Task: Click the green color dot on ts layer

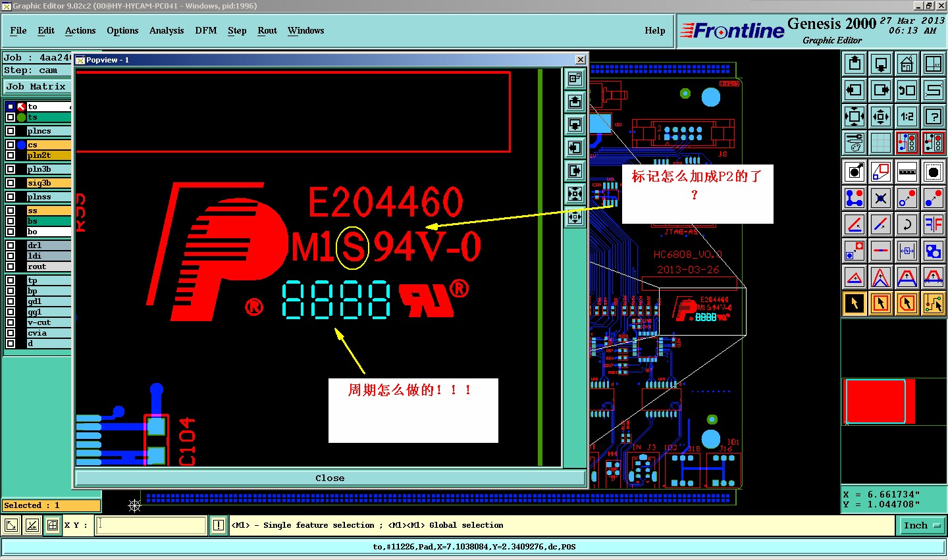Action: coord(21,117)
